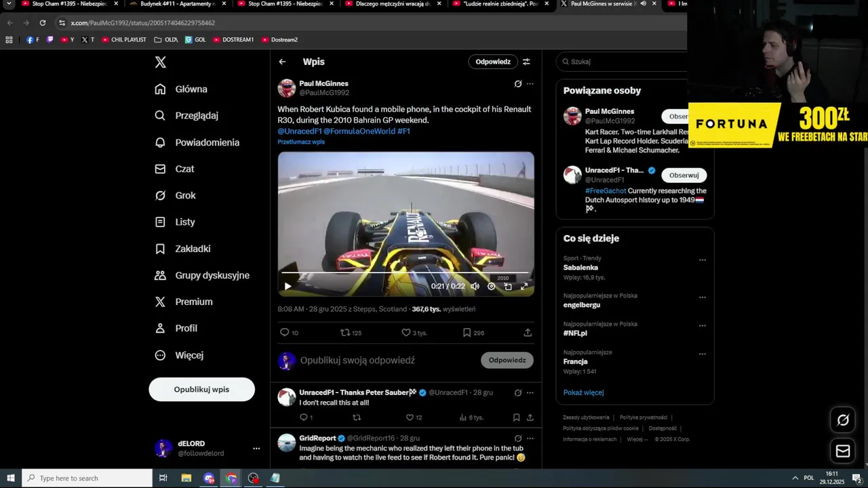The width and height of the screenshot is (868, 488).
Task: Play the Renault video
Action: [x=288, y=286]
